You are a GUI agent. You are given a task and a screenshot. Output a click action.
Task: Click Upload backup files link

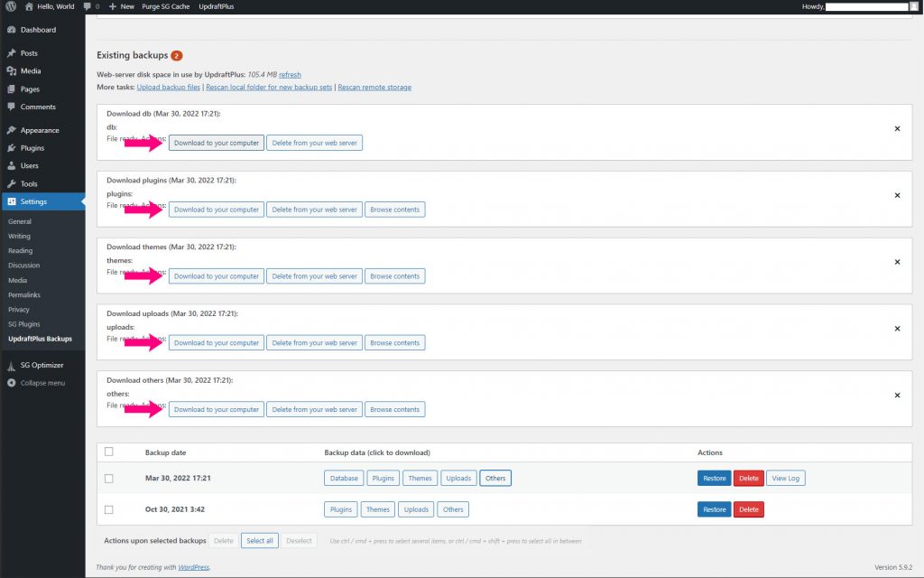(169, 88)
